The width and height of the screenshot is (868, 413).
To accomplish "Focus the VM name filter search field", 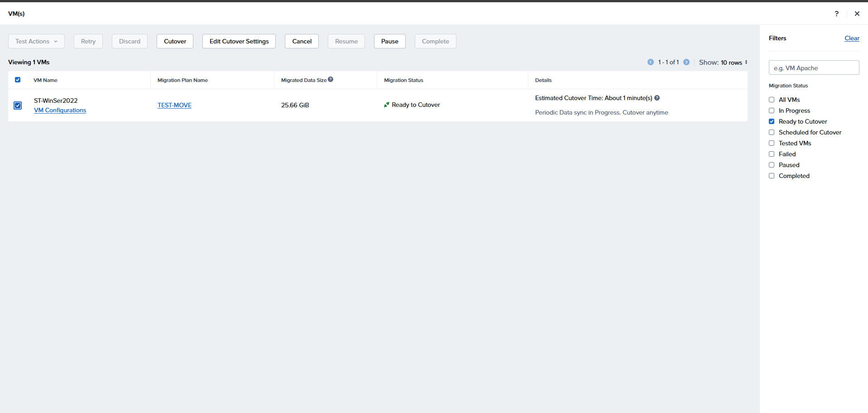I will (x=814, y=68).
